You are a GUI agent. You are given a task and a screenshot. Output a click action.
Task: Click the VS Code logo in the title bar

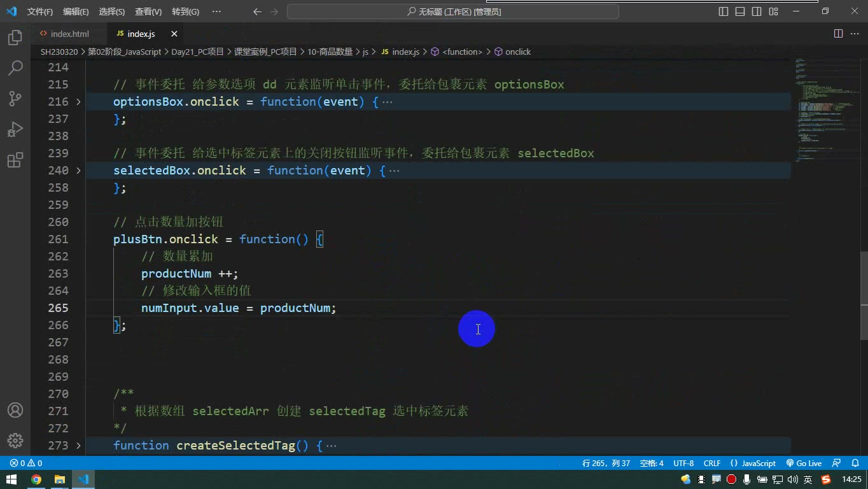point(11,11)
